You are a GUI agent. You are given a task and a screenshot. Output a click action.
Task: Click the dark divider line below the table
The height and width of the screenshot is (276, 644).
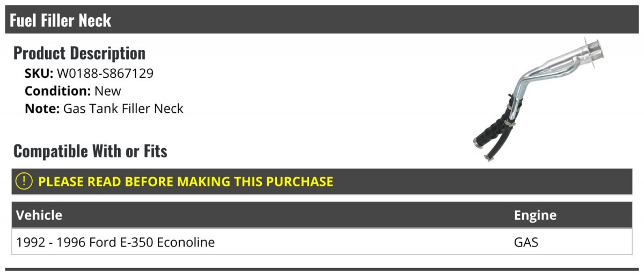coord(322,269)
